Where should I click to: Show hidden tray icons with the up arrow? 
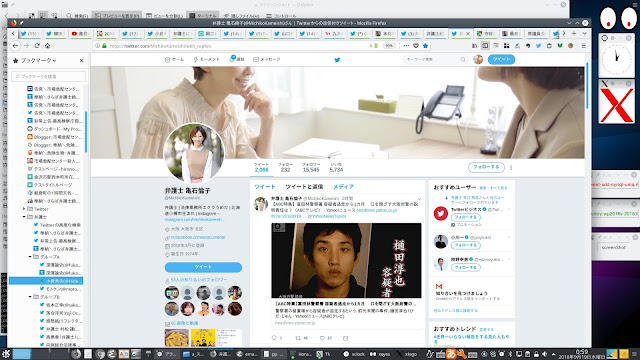pyautogui.click(x=553, y=354)
